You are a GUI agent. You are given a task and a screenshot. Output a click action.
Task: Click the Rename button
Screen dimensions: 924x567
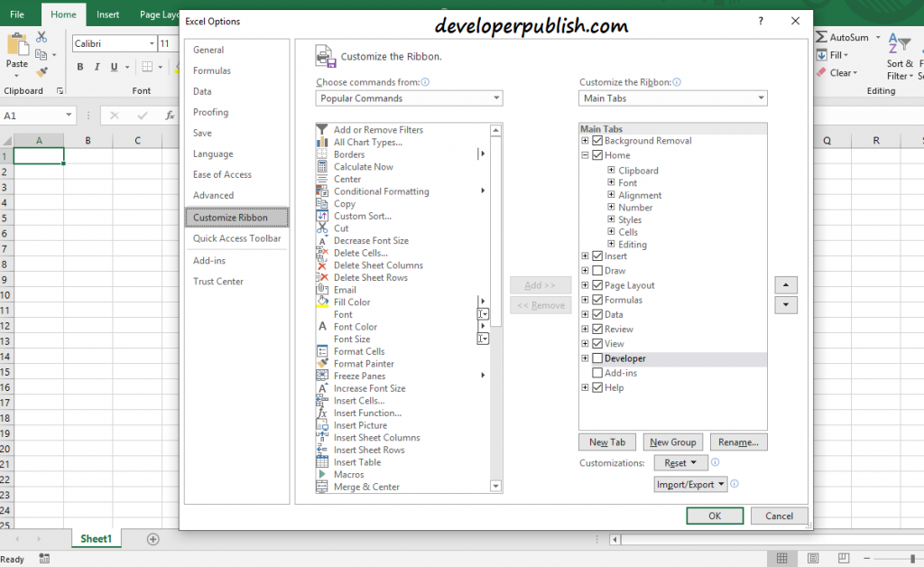[740, 442]
